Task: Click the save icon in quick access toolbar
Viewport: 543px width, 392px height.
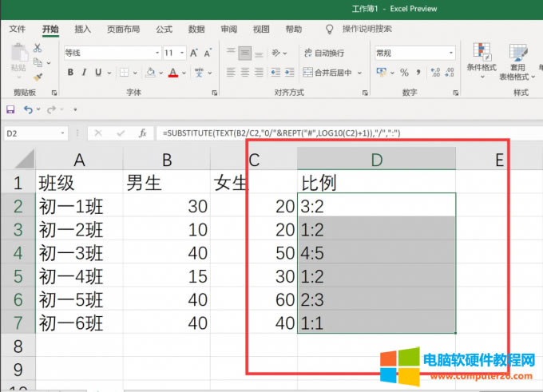Action: pos(10,109)
